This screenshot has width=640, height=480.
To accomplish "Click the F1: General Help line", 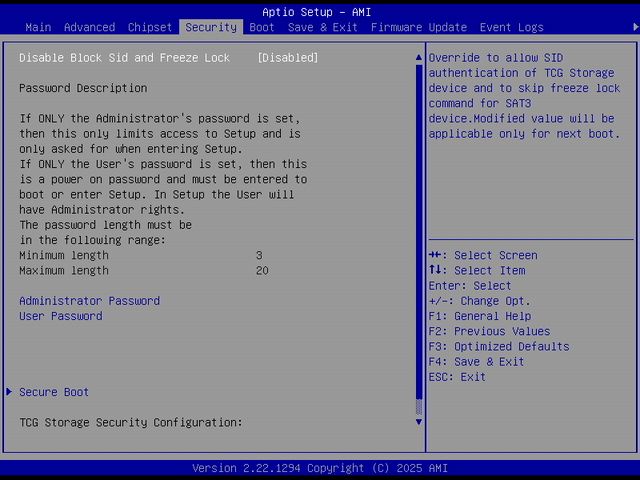I will tap(480, 316).
